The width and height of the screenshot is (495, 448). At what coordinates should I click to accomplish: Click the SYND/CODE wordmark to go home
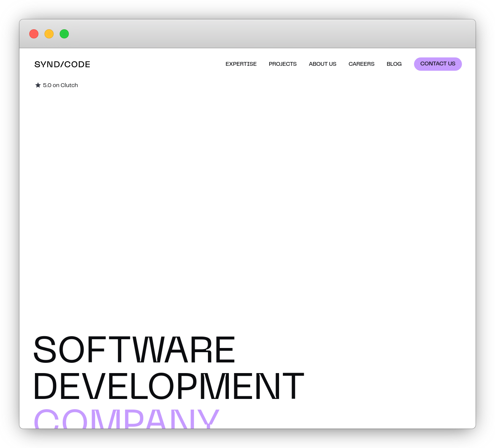coord(62,64)
